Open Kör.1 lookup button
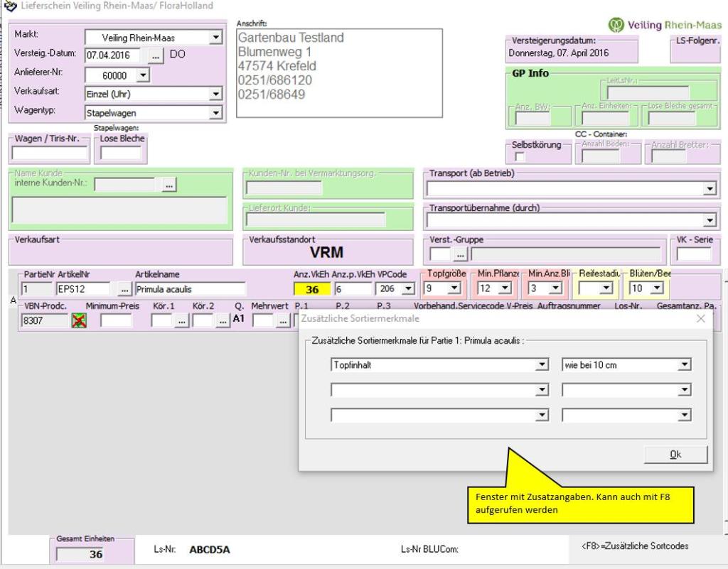The height and width of the screenshot is (569, 728). 181,321
